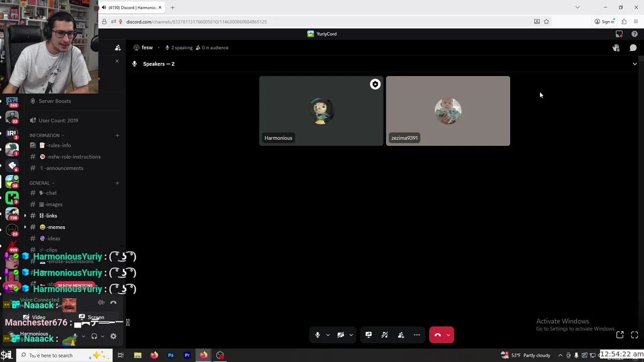The height and width of the screenshot is (362, 644).
Task: Collapse GENERAL category
Action: tap(42, 183)
